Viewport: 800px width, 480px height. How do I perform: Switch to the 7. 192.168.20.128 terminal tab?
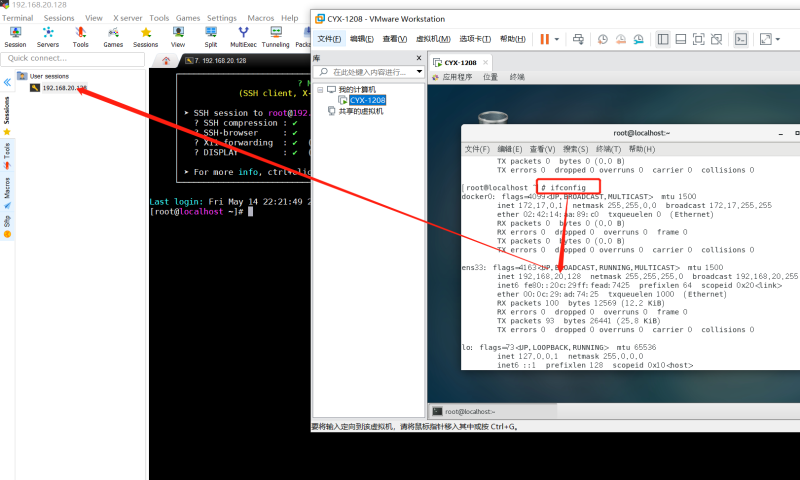[x=217, y=61]
